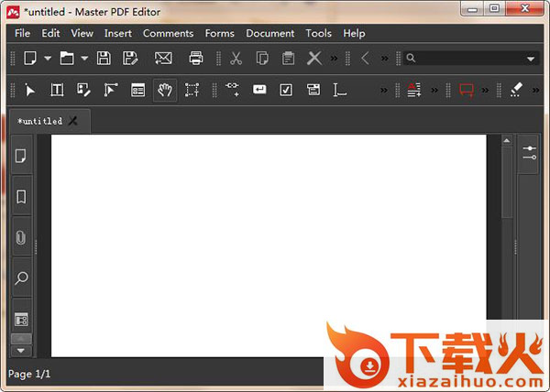Open the Edit menu
The width and height of the screenshot is (550, 392).
pyautogui.click(x=50, y=33)
